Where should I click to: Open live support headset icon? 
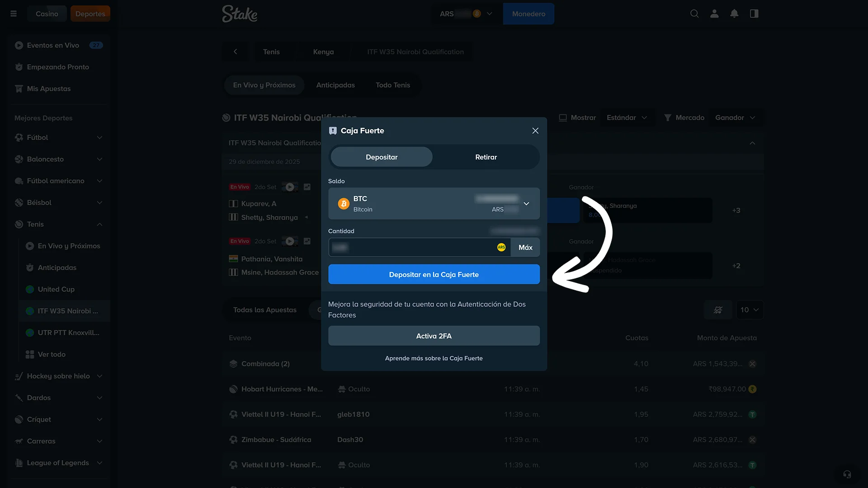pyautogui.click(x=847, y=474)
